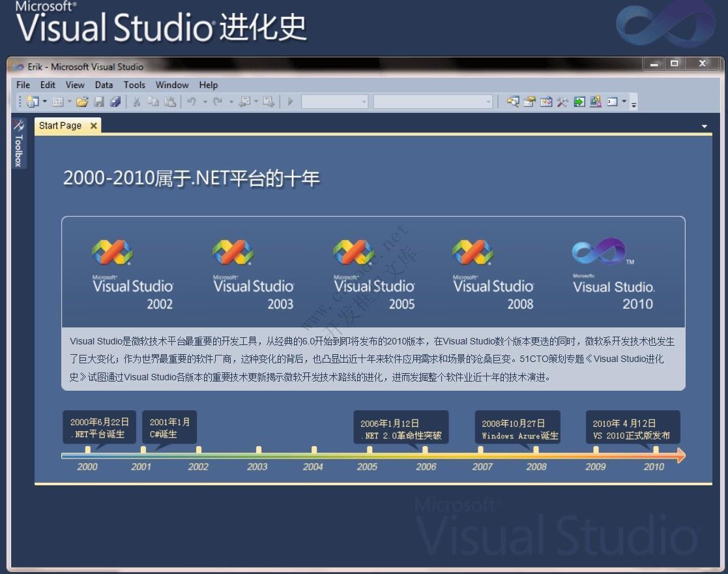
Task: Click the Save All icon
Action: (x=115, y=102)
